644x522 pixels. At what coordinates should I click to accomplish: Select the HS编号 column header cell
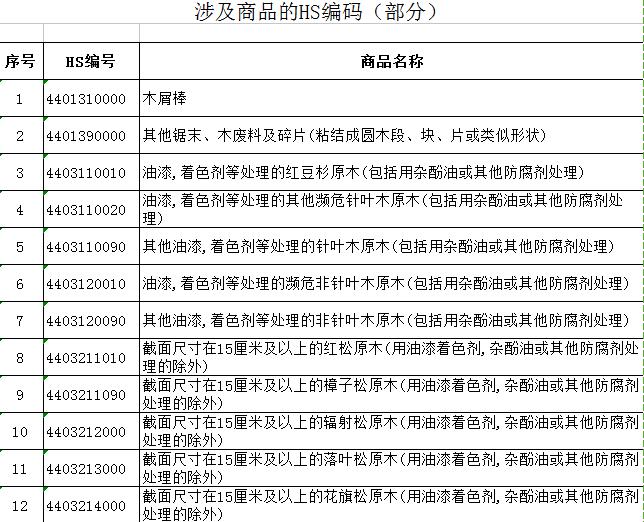pos(90,62)
